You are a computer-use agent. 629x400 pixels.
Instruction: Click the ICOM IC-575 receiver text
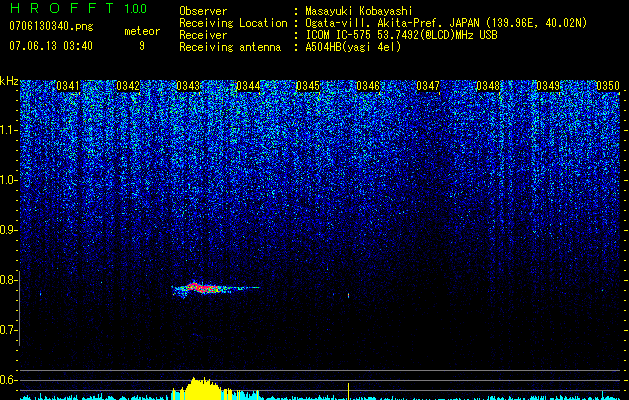pos(401,35)
